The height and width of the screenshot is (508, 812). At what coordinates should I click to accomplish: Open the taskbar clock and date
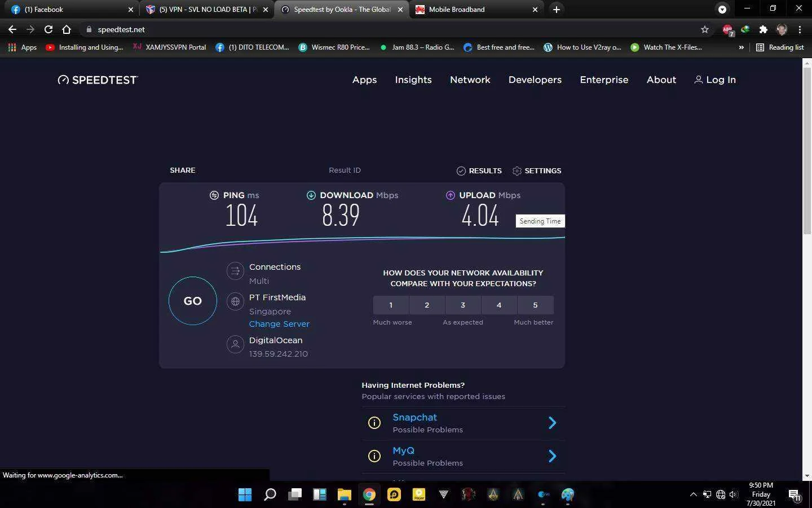coord(761,494)
